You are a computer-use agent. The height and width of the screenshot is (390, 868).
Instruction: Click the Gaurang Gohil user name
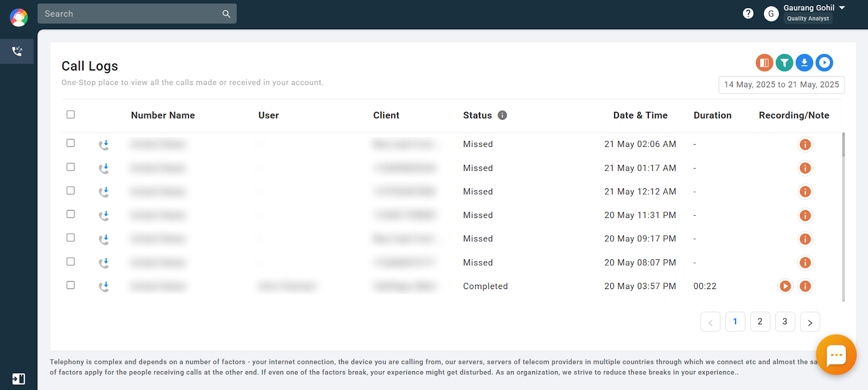[x=809, y=8]
